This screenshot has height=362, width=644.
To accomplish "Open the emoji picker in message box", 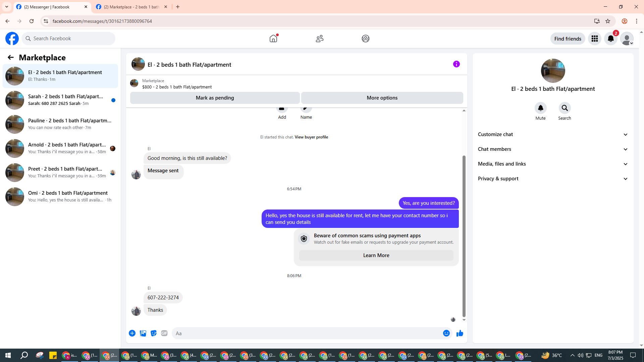I will (446, 333).
